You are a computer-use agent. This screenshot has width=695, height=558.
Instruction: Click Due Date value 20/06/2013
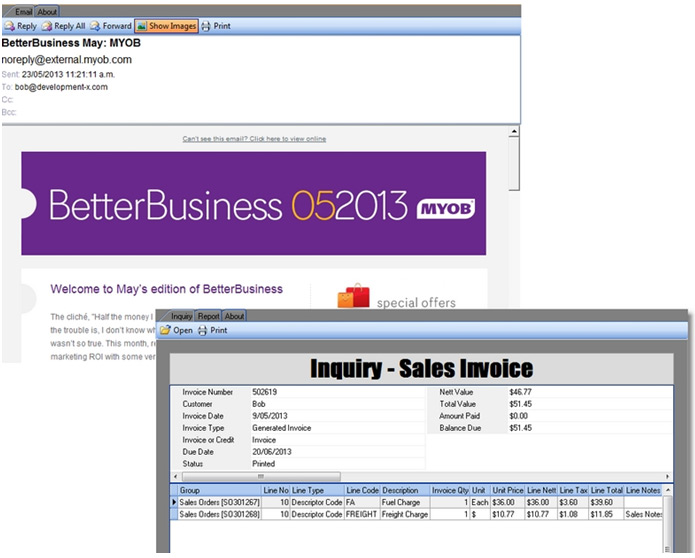point(272,452)
